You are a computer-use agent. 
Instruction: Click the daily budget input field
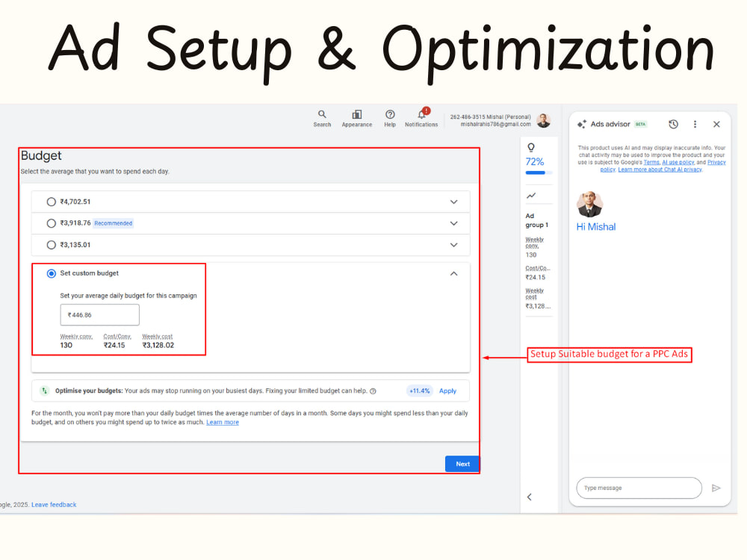[x=99, y=315]
